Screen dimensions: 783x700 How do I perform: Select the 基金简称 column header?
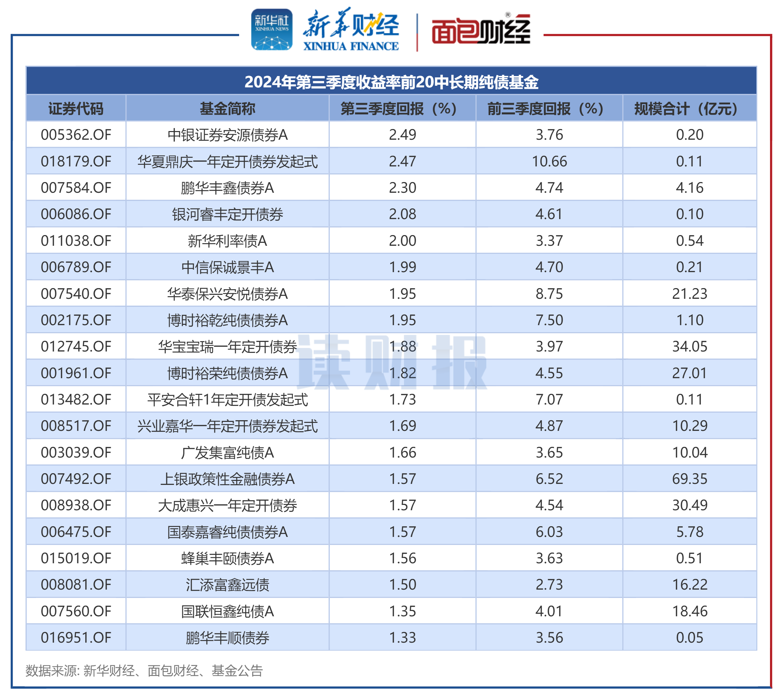pos(227,109)
